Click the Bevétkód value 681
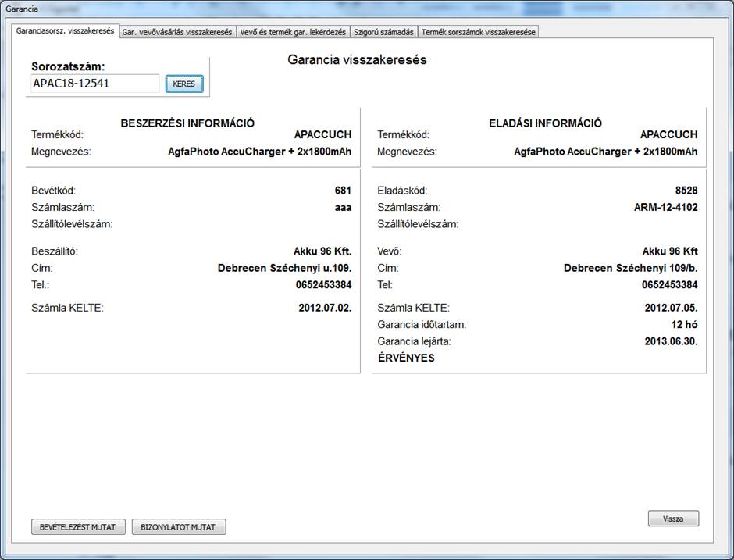Viewport: 734px width, 560px height. [x=342, y=191]
